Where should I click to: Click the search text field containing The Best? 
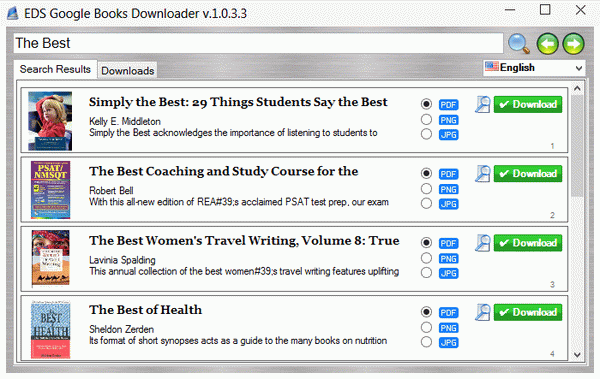click(x=258, y=43)
